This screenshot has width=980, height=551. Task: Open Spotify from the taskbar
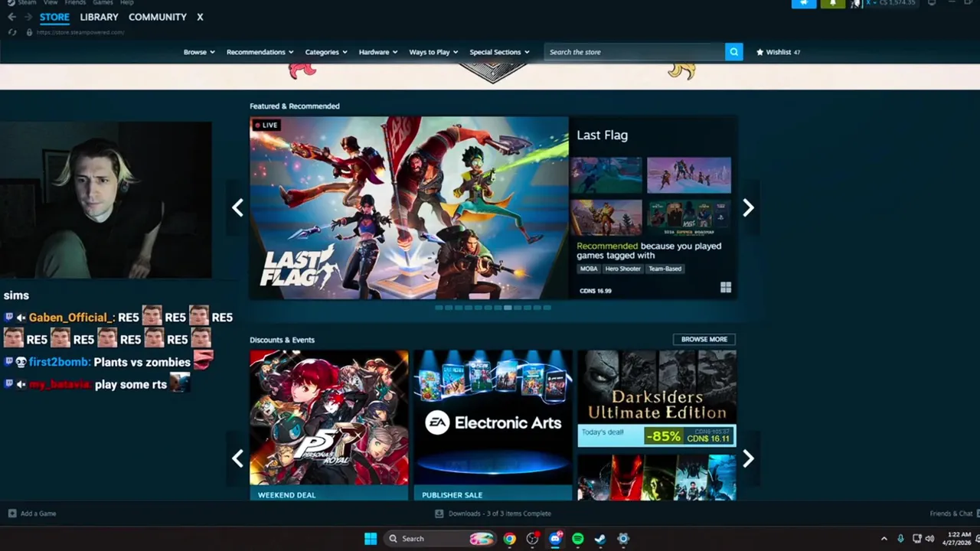coord(578,539)
